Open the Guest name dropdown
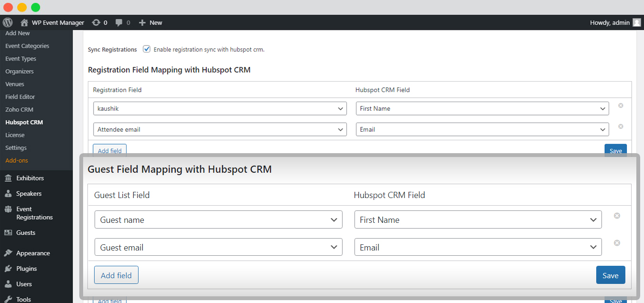Viewport: 644px width, 303px height. pyautogui.click(x=218, y=219)
